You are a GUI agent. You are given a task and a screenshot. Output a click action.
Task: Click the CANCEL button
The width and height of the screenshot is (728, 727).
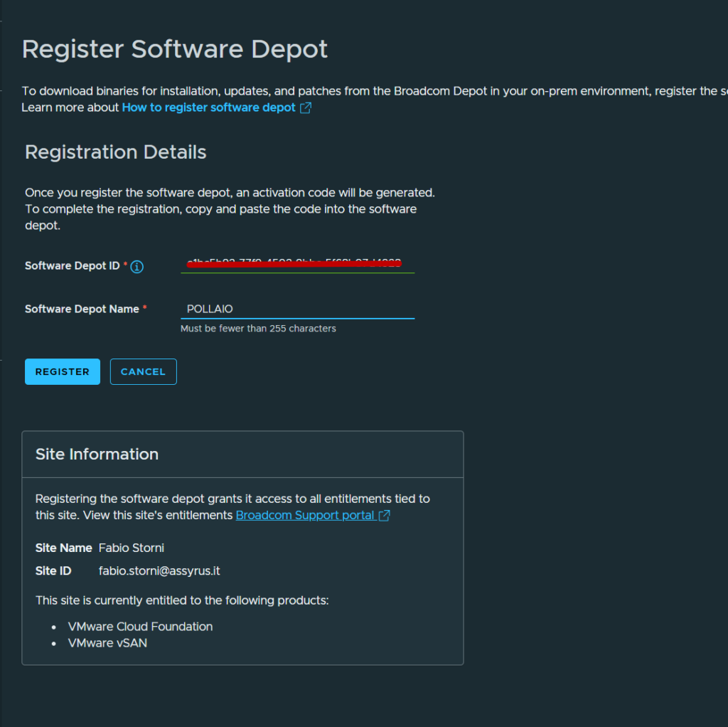[144, 371]
